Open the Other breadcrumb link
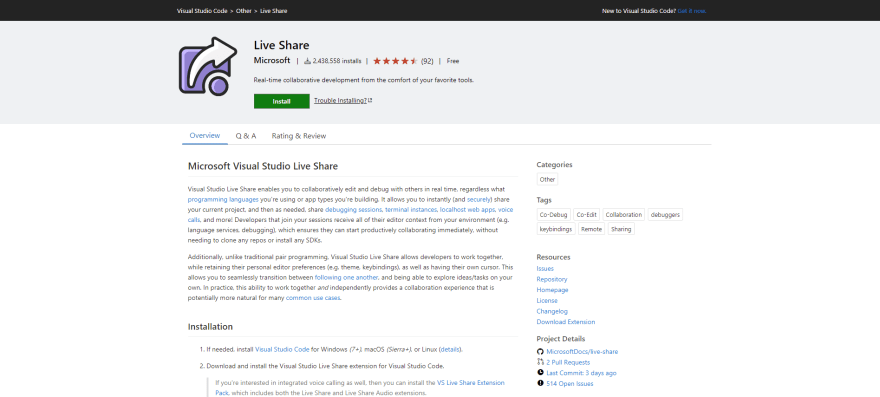Image resolution: width=880 pixels, height=397 pixels. (x=244, y=11)
